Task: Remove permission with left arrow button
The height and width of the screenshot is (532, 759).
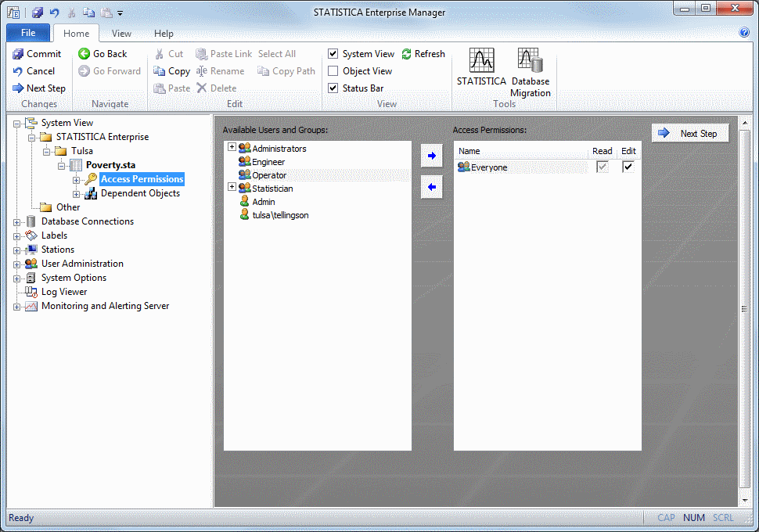Action: point(431,187)
